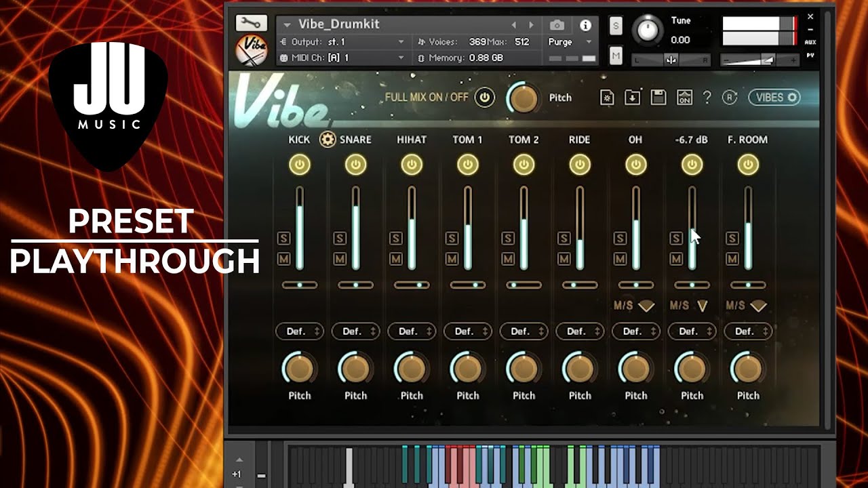
Task: Click the -6.7 dB channel label
Action: 692,140
